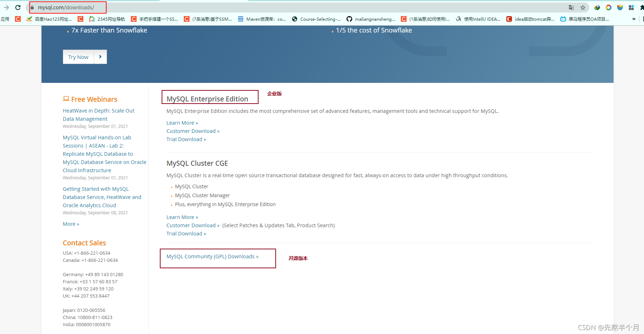Click the MySQL Cluster bullet item

[192, 186]
